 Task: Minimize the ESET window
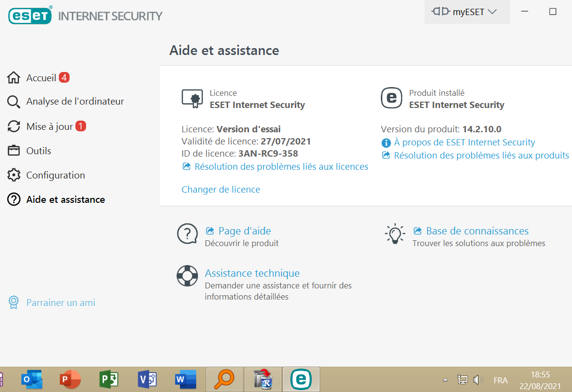tap(524, 12)
